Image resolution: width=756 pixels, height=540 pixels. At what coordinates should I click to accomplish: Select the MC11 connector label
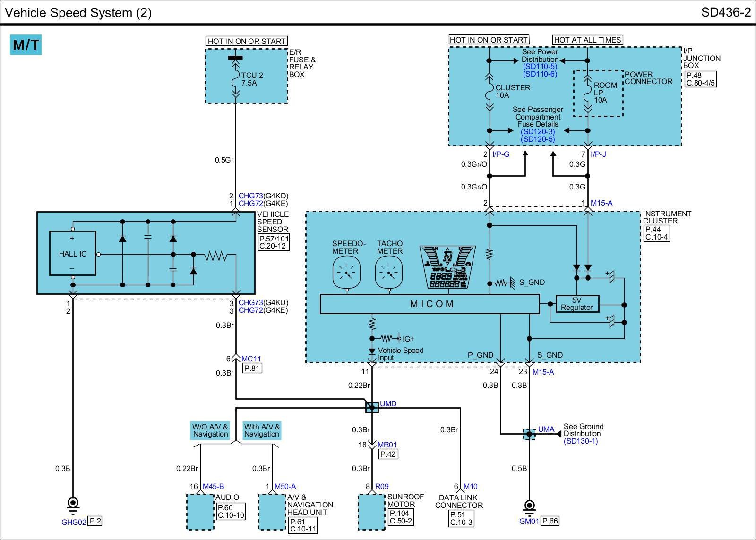point(251,359)
